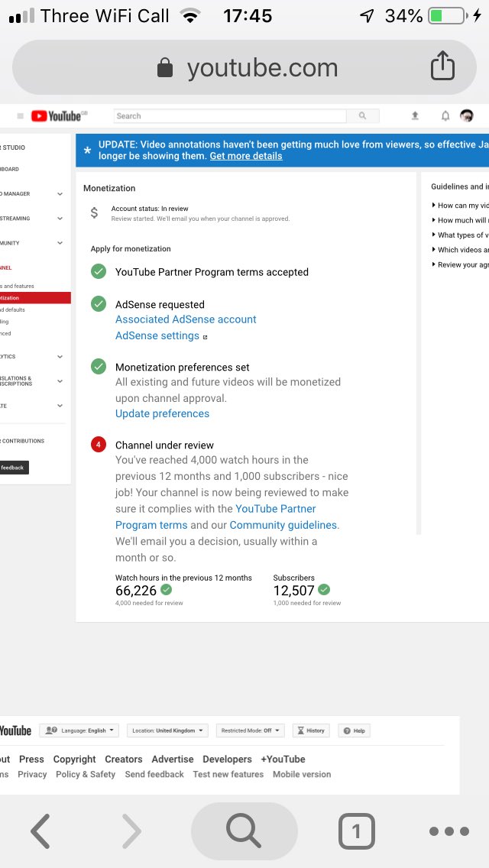
Task: Open the Contributions sidebar item
Action: [22, 441]
